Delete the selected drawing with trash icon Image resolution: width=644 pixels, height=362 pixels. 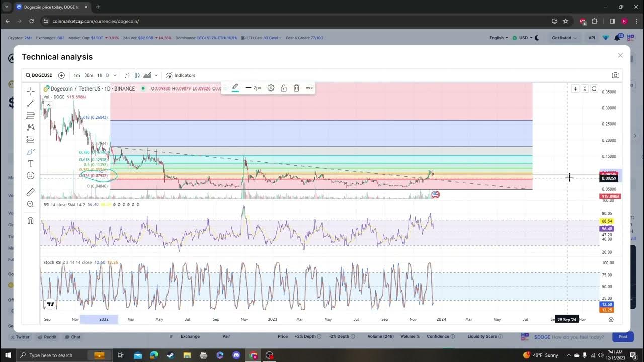click(296, 88)
